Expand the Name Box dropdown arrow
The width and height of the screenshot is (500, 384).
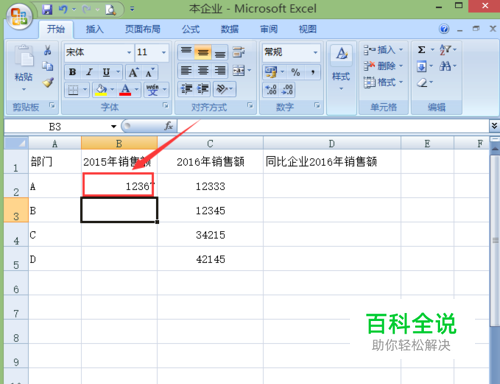click(x=114, y=127)
